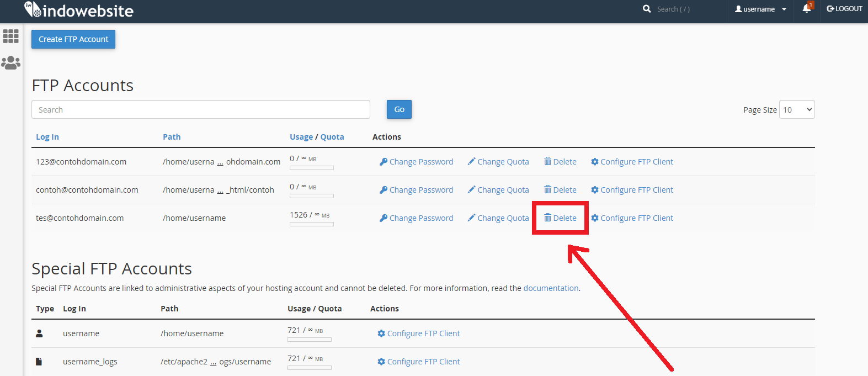Open the apps grid icon in sidebar
The width and height of the screenshot is (868, 376).
pyautogui.click(x=11, y=36)
